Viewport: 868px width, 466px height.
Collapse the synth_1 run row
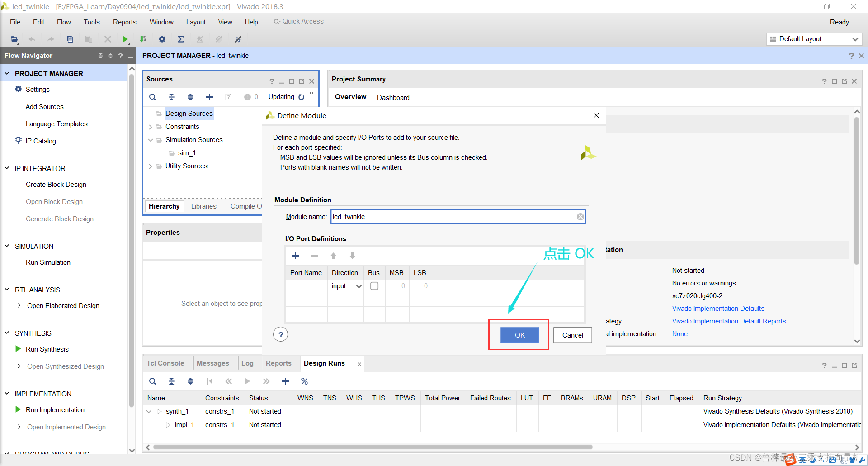[149, 412]
